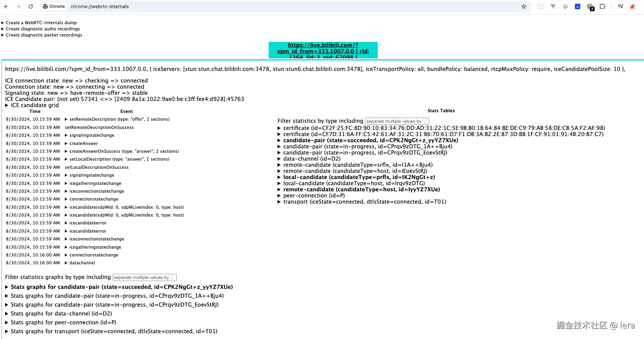Expand stats graphs for succeeded candidate-pair

coord(119,287)
